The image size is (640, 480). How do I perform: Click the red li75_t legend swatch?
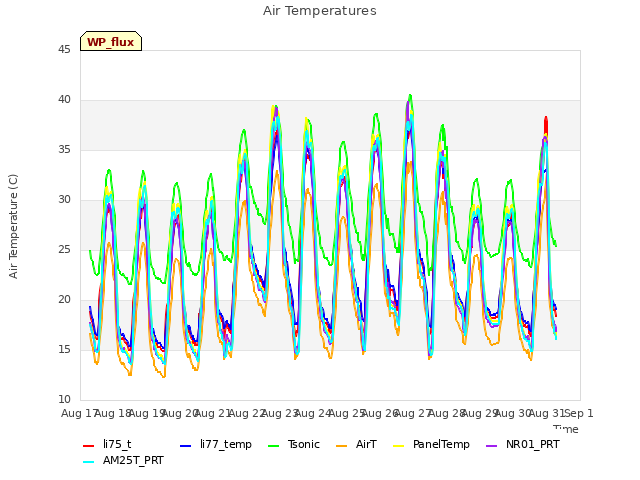89,446
